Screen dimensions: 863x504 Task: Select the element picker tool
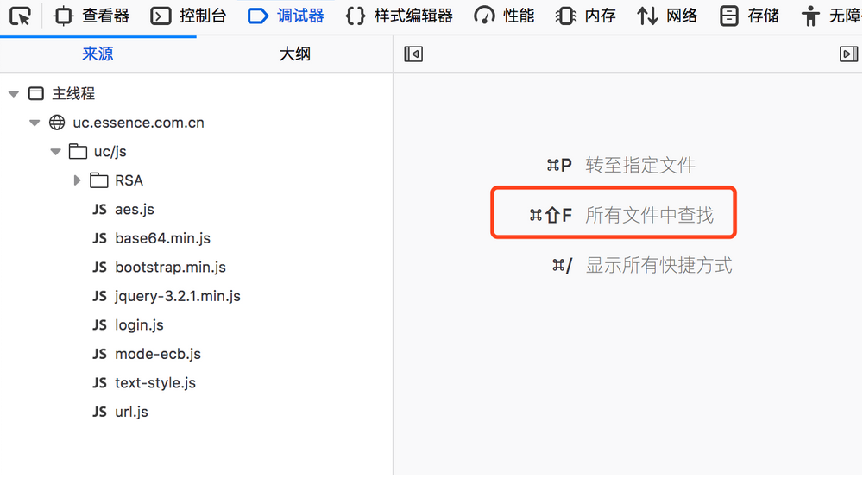click(17, 15)
